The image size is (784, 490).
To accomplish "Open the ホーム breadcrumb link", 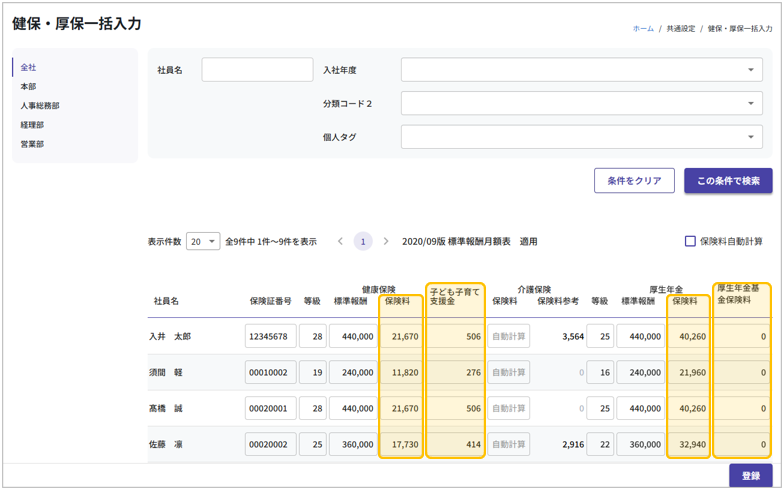I will [643, 29].
